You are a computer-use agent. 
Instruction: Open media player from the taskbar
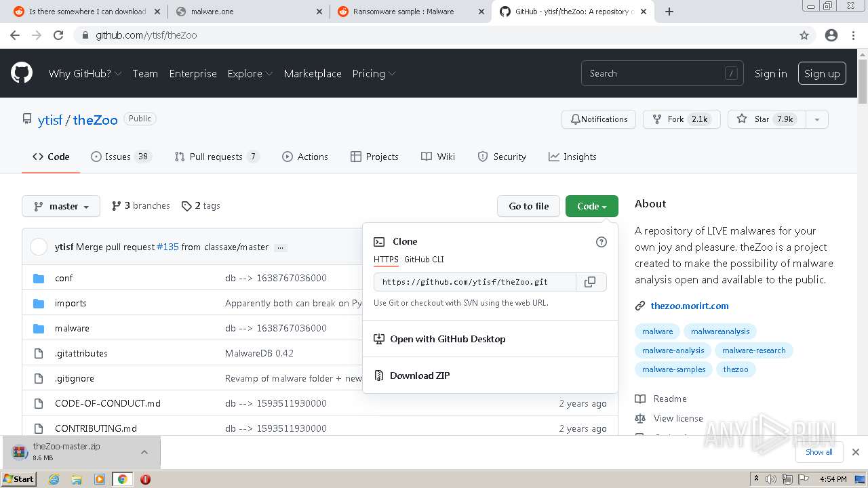tap(100, 479)
